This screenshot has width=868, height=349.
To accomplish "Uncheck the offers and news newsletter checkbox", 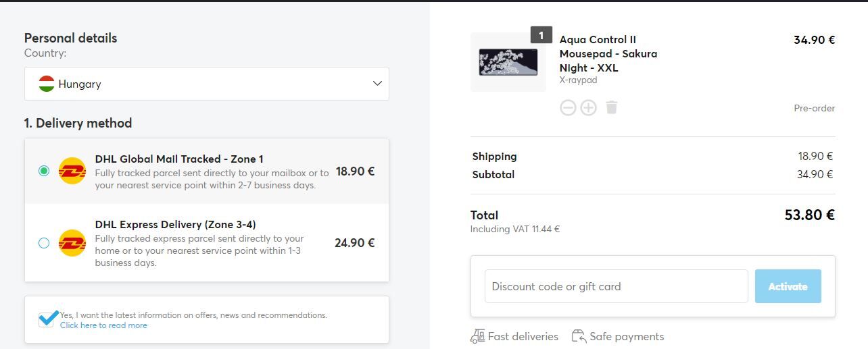I will coord(47,319).
